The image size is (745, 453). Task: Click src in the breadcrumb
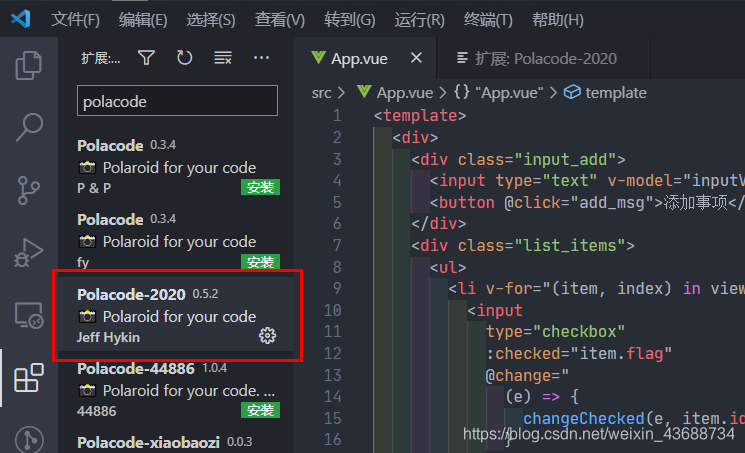click(321, 93)
